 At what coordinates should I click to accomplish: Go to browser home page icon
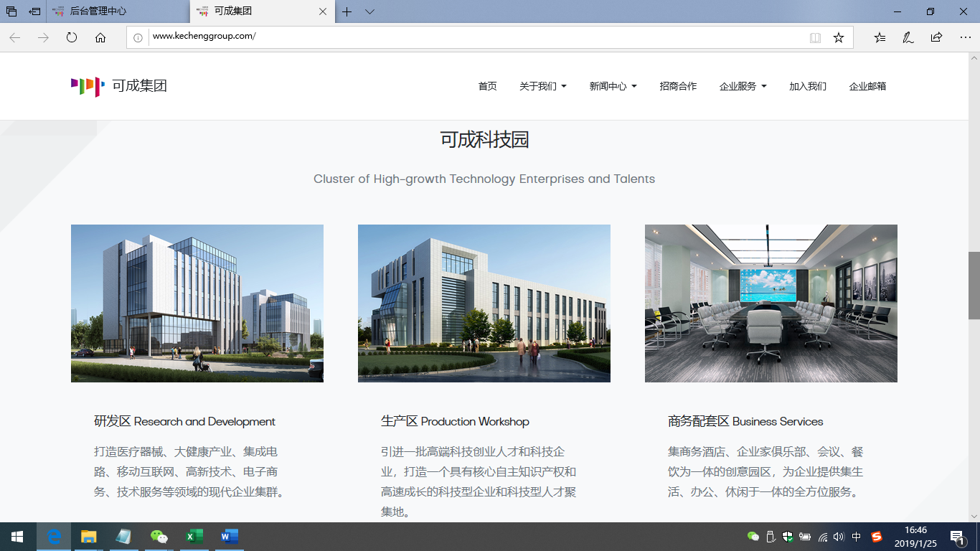(x=100, y=37)
